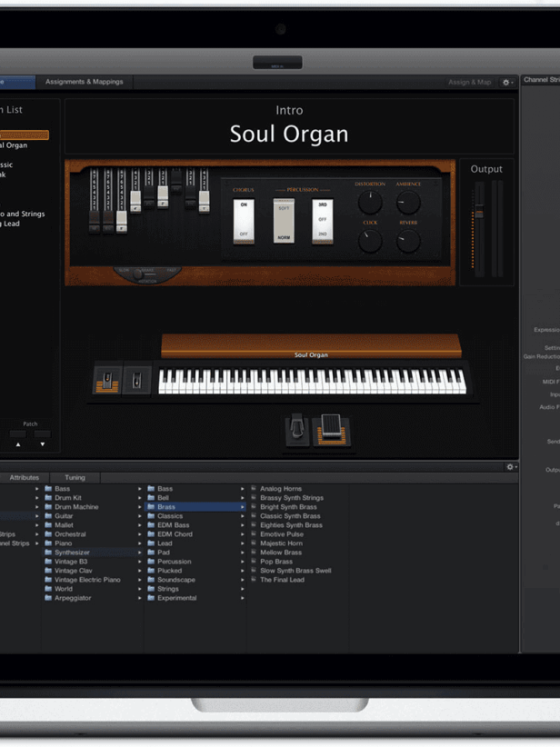560x747 pixels.
Task: Open the Tuning tab
Action: coord(75,477)
